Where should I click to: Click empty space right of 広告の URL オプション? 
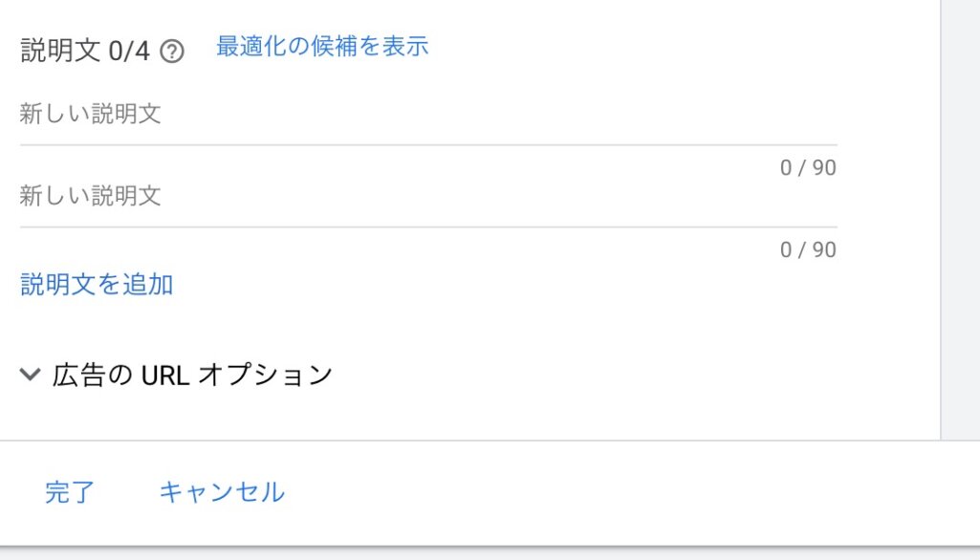coord(621,375)
